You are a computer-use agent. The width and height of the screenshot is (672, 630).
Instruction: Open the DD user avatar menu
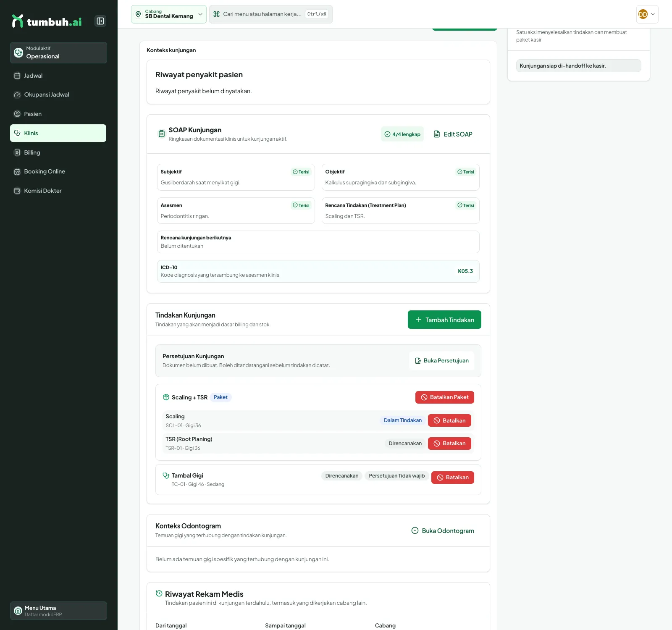click(647, 14)
